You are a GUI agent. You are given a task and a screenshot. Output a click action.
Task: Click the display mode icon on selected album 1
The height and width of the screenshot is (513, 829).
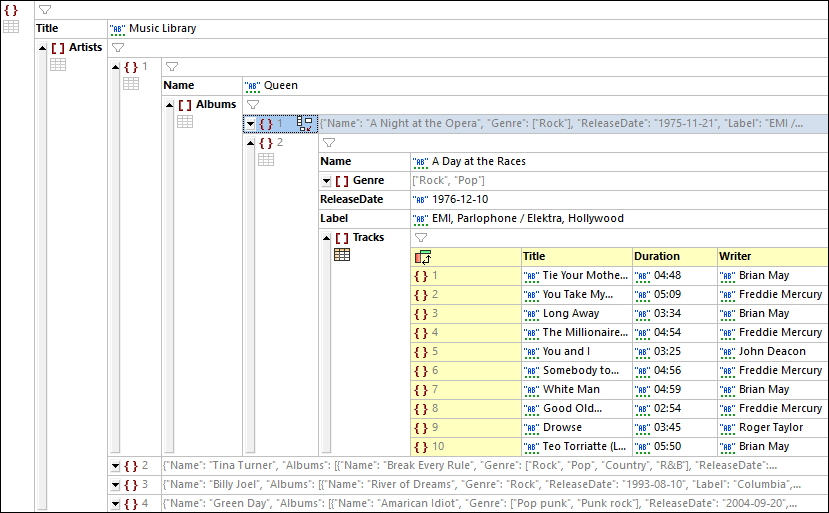[x=305, y=124]
